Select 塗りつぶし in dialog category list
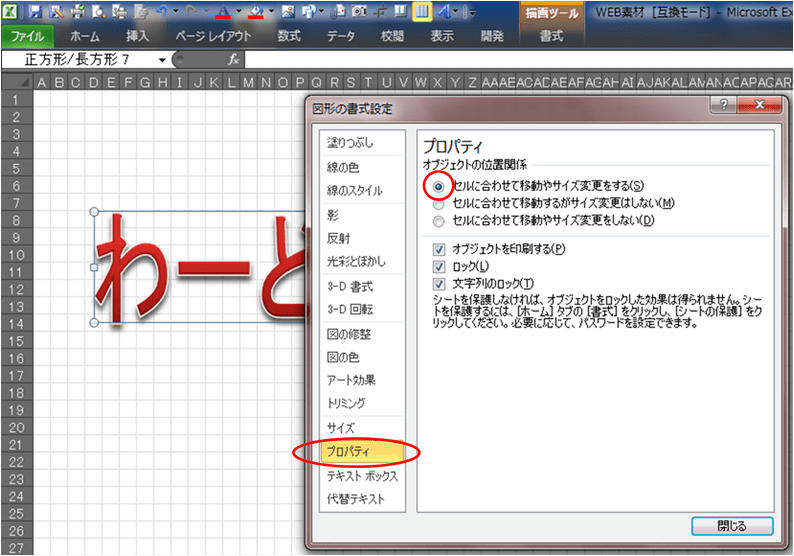Image resolution: width=794 pixels, height=556 pixels. (363, 143)
